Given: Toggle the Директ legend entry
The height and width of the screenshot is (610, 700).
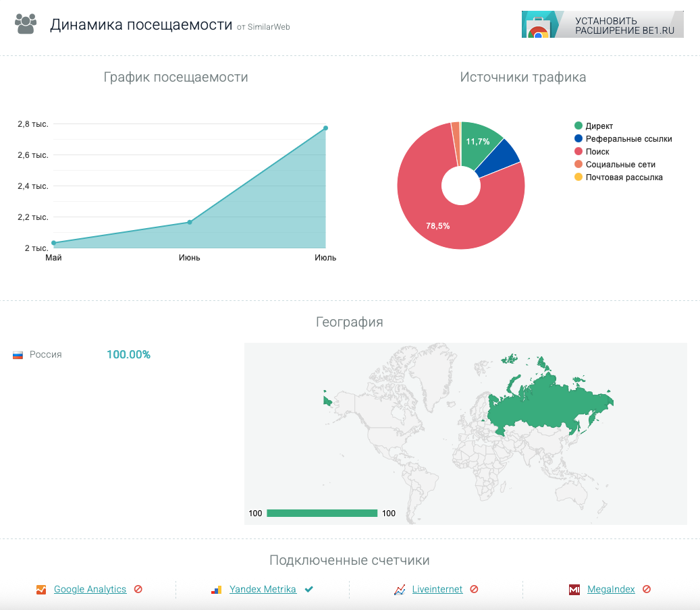Looking at the screenshot, I should (x=594, y=126).
